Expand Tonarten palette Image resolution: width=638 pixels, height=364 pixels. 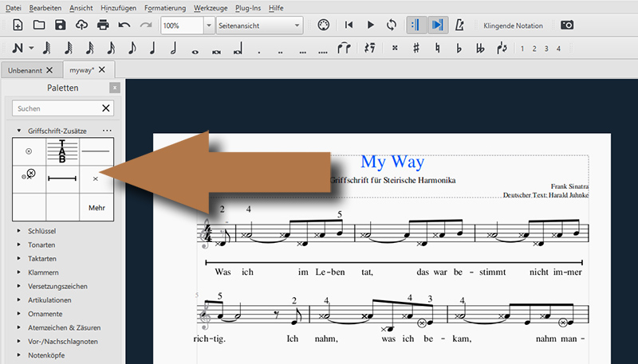tap(18, 245)
